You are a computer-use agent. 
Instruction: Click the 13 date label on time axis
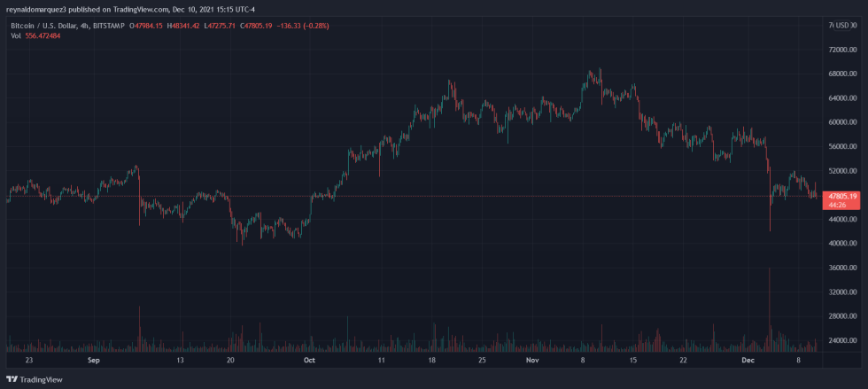179,360
